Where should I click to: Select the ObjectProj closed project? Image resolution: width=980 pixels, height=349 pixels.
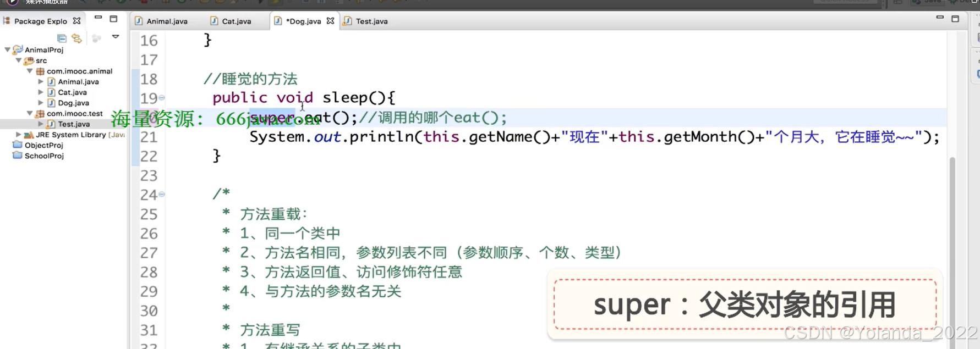click(x=44, y=145)
